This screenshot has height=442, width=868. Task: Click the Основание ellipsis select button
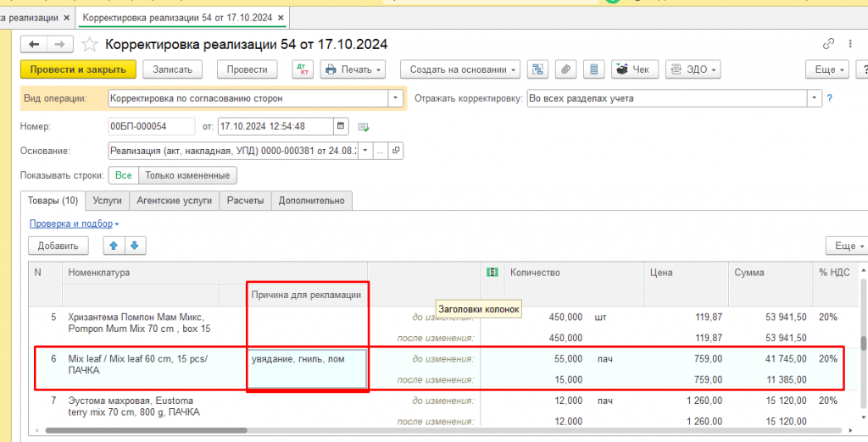pos(381,151)
